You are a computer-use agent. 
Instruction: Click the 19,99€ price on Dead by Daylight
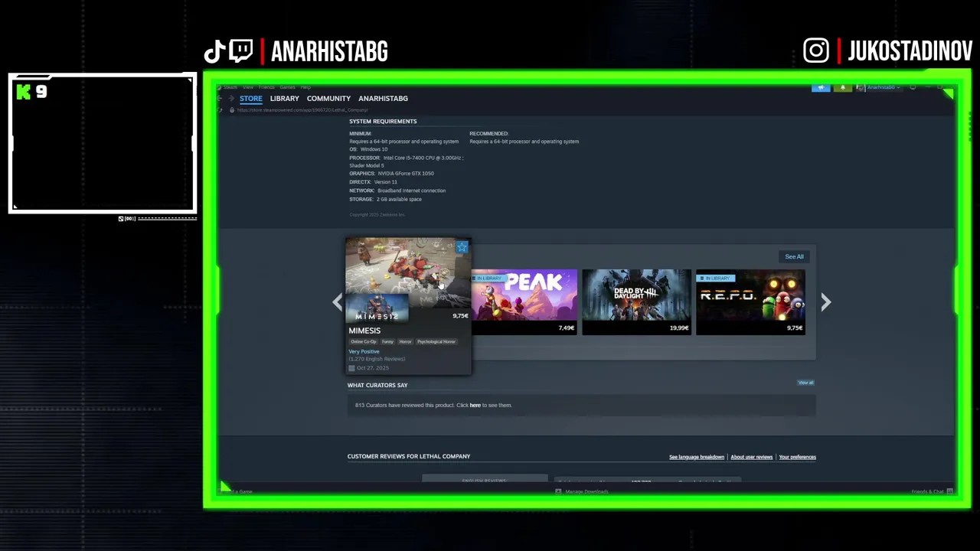point(678,328)
